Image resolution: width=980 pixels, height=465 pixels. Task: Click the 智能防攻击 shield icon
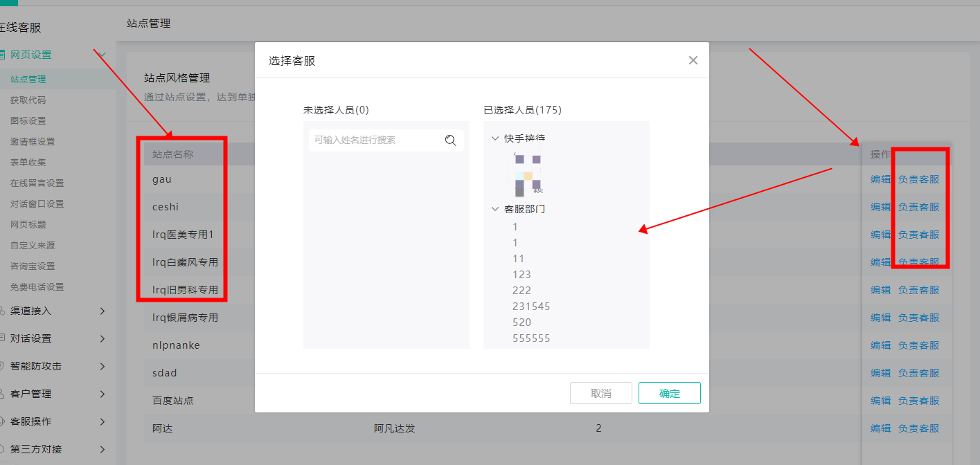pyautogui.click(x=3, y=366)
